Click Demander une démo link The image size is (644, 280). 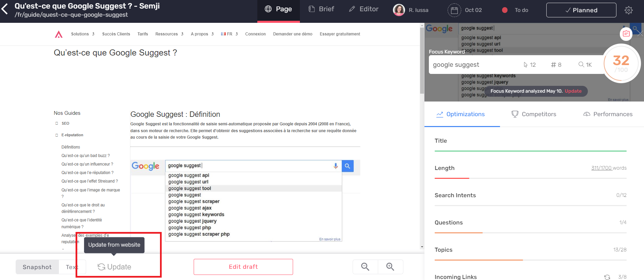coord(293,34)
